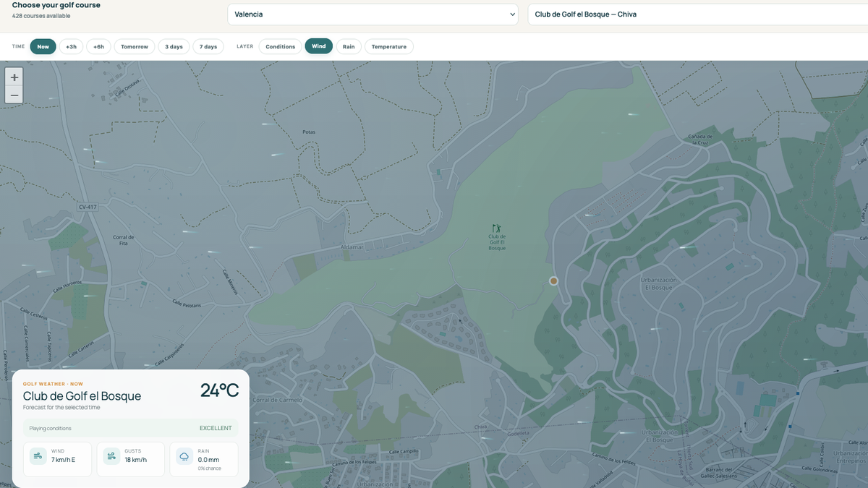The height and width of the screenshot is (488, 868).
Task: Select the +3h forecast time
Action: click(x=71, y=47)
